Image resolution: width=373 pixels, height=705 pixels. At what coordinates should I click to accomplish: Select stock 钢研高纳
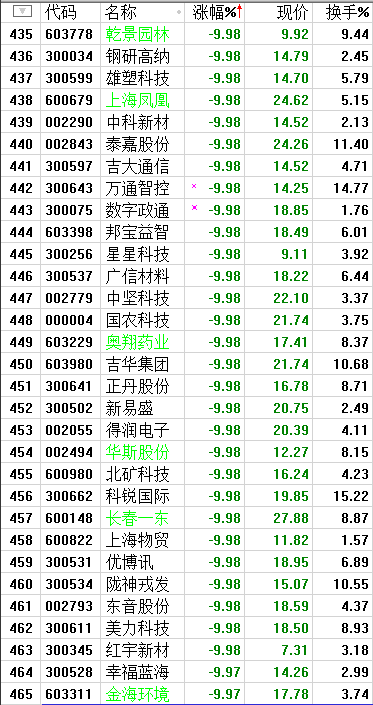[x=138, y=56]
